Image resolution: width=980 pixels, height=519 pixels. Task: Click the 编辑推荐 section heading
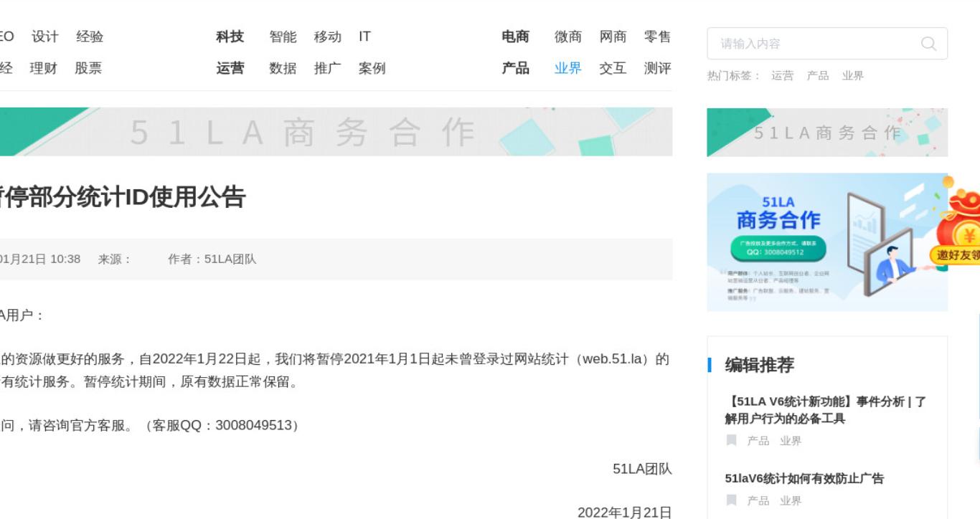coord(760,365)
